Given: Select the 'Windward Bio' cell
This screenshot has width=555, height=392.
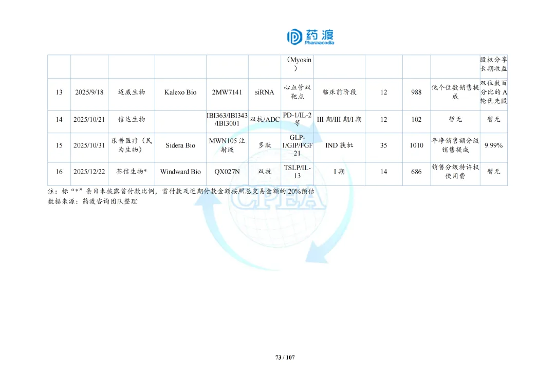Looking at the screenshot, I should [180, 174].
